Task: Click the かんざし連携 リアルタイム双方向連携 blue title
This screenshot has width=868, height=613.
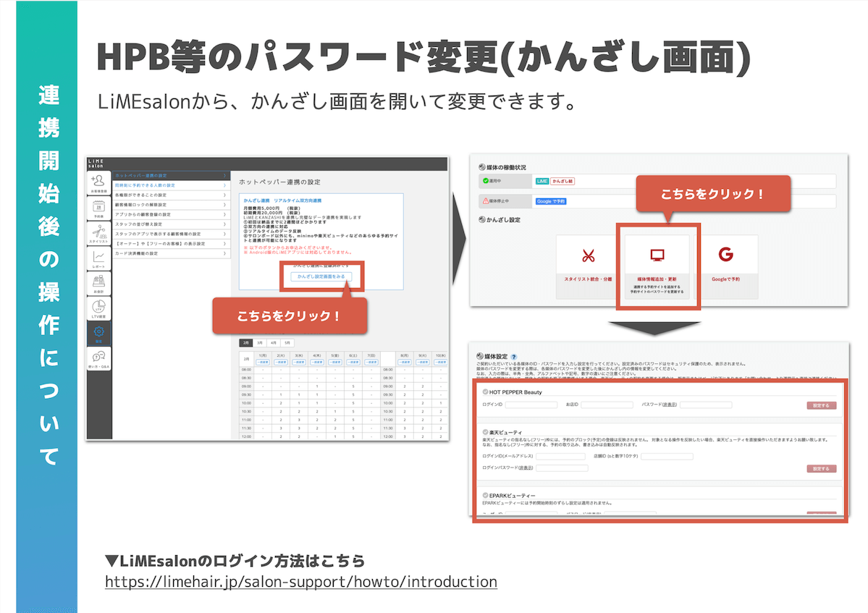Action: (x=282, y=200)
